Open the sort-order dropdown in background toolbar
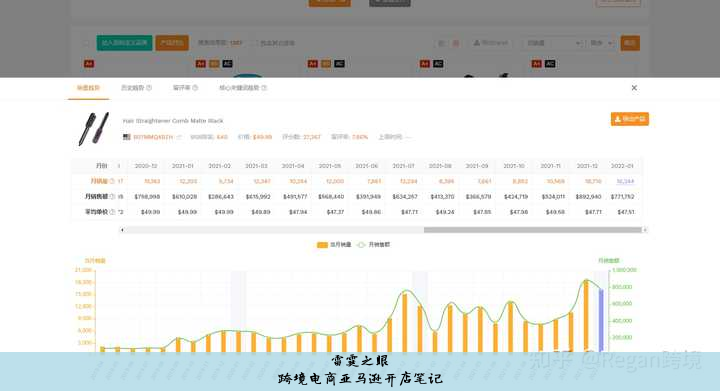This screenshot has width=720, height=392. [x=602, y=43]
